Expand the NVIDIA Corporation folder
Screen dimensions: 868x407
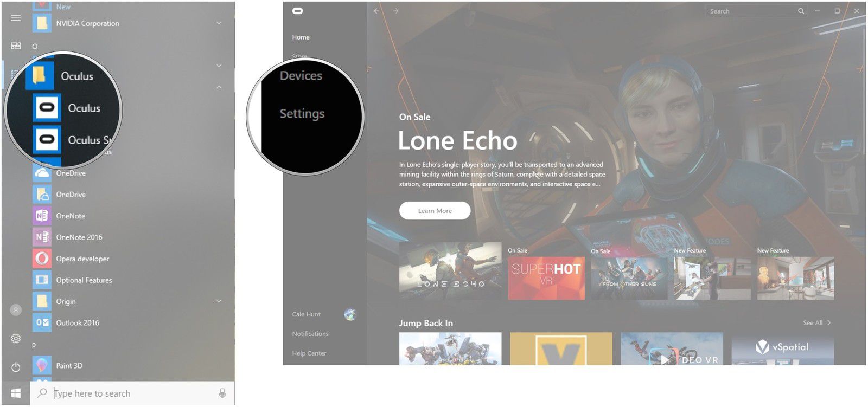(219, 23)
